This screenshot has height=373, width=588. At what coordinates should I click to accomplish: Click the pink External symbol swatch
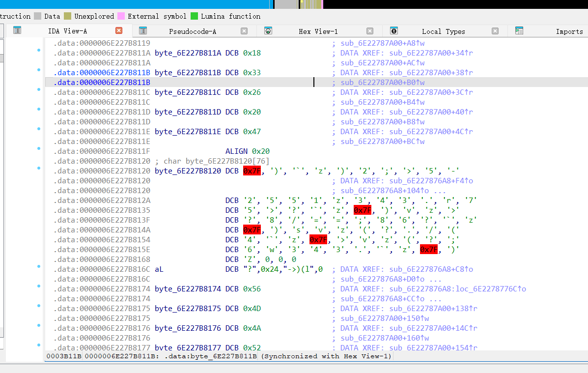pyautogui.click(x=121, y=16)
